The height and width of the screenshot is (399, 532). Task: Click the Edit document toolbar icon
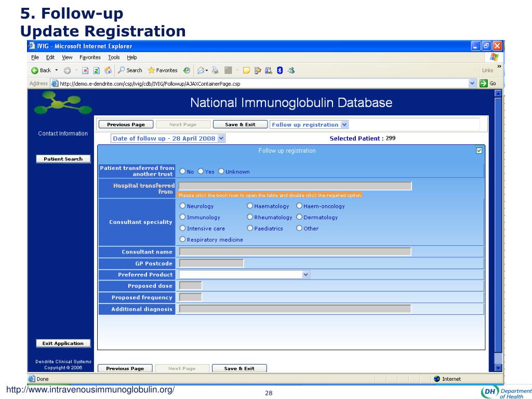258,70
